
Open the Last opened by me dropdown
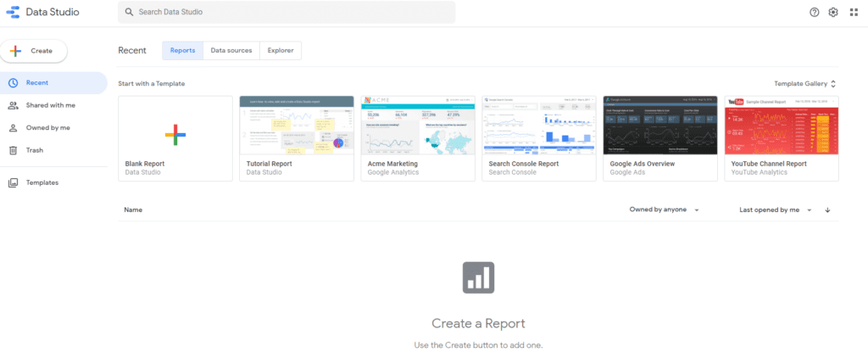pyautogui.click(x=776, y=210)
